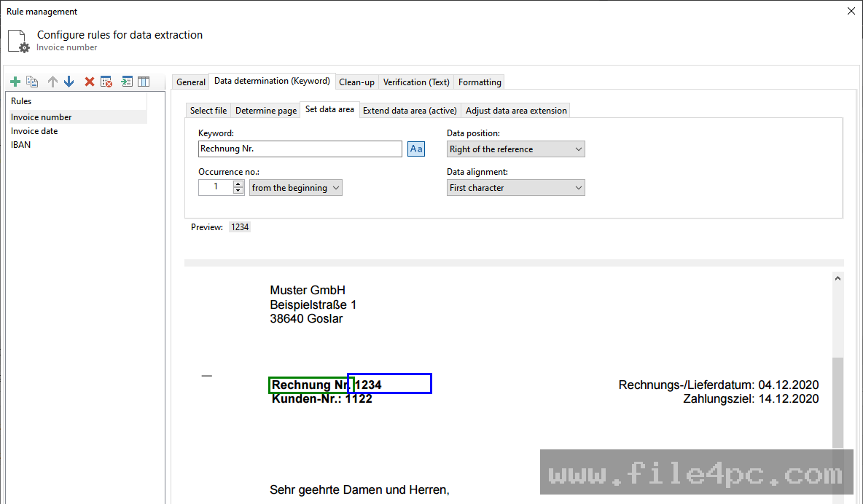Screen dimensions: 863x504
Task: Switch to the Formatting tab
Action: [480, 82]
